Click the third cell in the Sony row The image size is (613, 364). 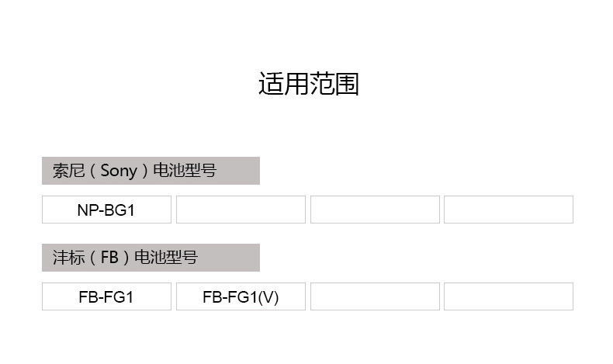click(375, 210)
